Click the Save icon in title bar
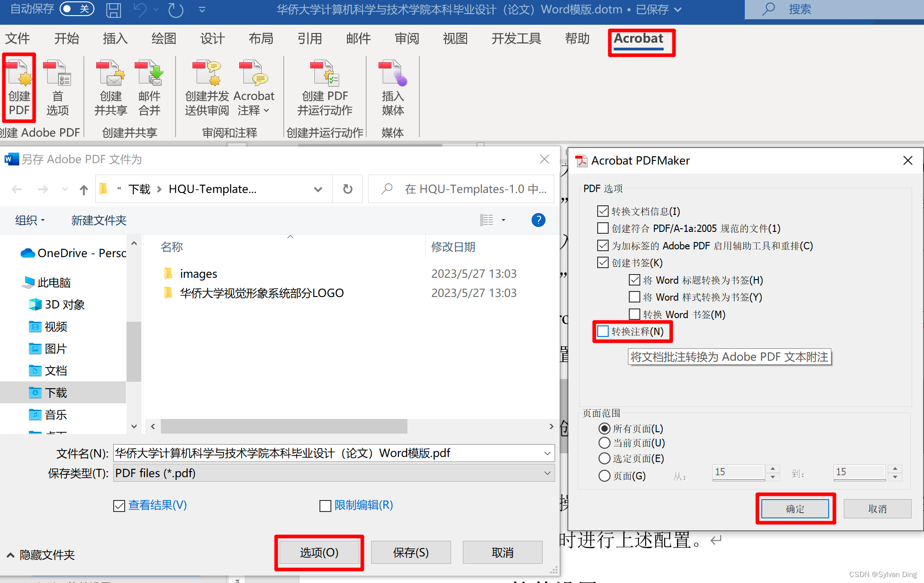Image resolution: width=924 pixels, height=583 pixels. (113, 10)
